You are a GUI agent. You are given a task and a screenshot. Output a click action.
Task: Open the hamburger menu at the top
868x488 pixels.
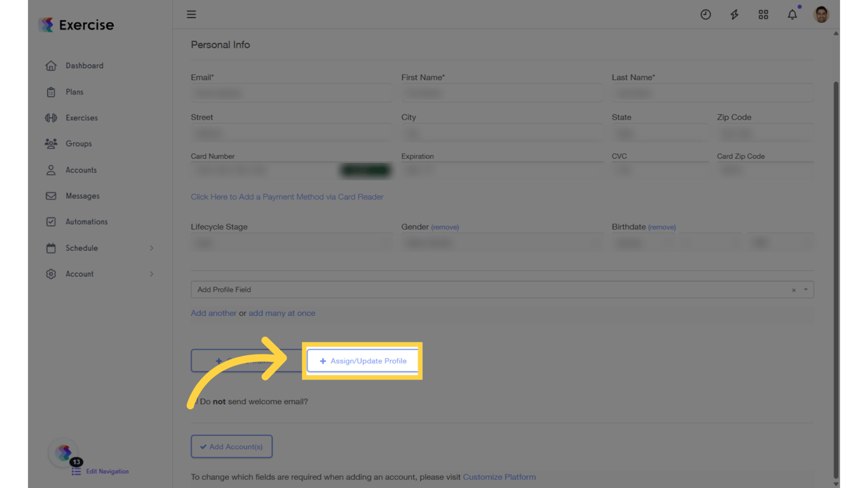191,14
